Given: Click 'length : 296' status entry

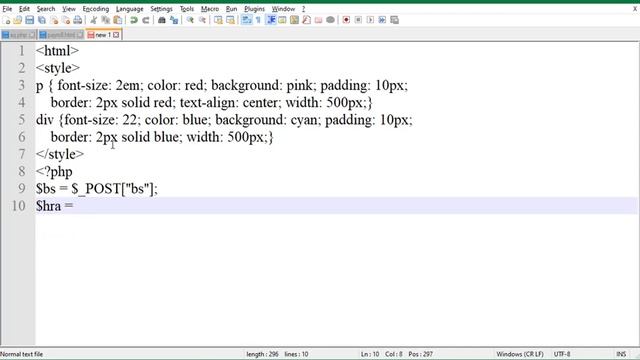Looking at the screenshot, I should 262,354.
